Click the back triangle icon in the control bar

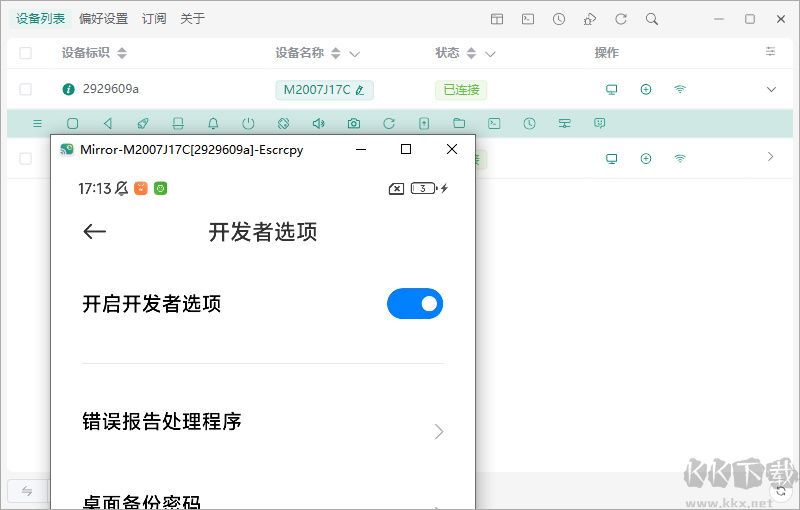pyautogui.click(x=108, y=123)
